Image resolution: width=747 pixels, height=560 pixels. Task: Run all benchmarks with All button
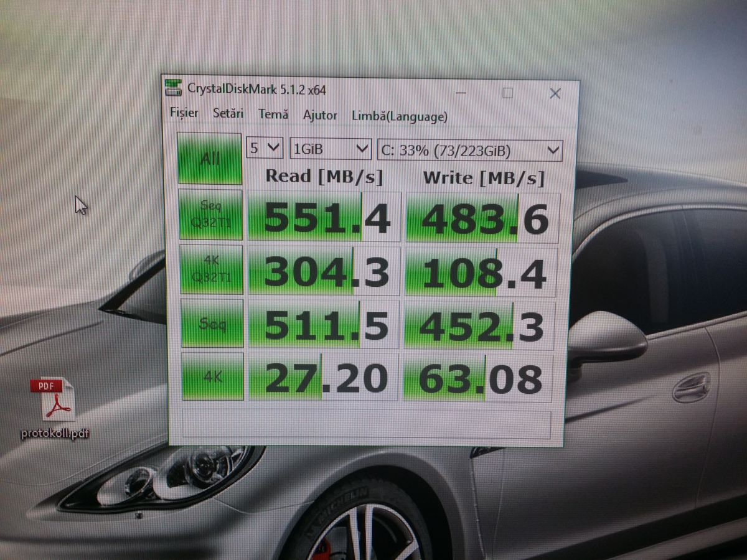tap(209, 158)
